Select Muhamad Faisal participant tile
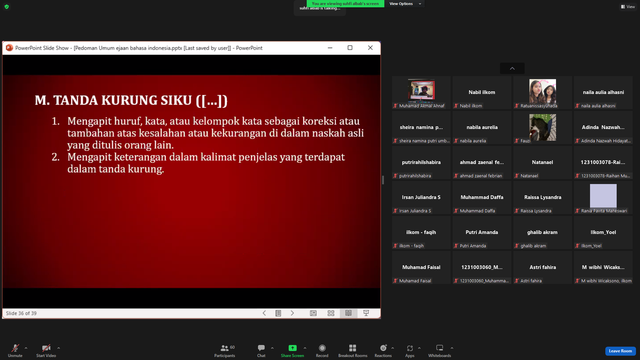Viewport: 640px width, 360px height. 421,268
